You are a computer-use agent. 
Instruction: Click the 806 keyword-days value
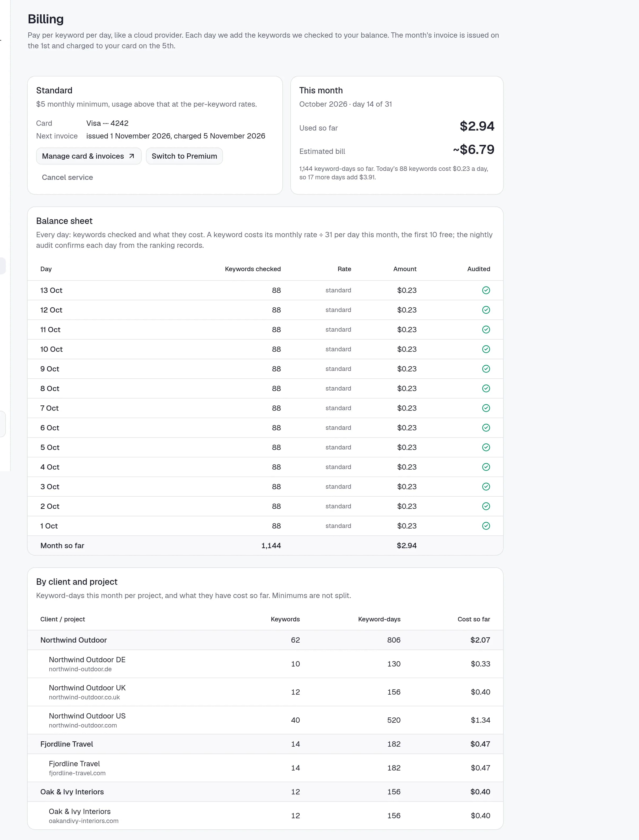tap(394, 640)
